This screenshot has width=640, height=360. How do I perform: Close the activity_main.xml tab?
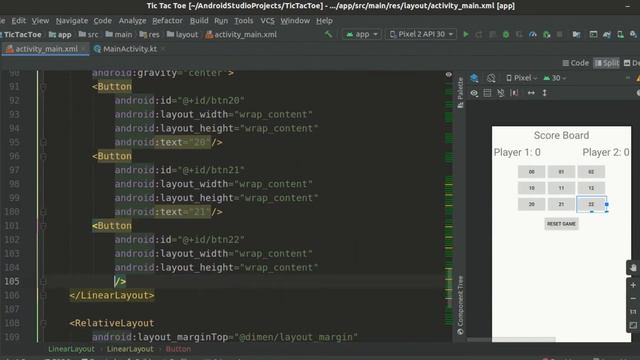84,49
